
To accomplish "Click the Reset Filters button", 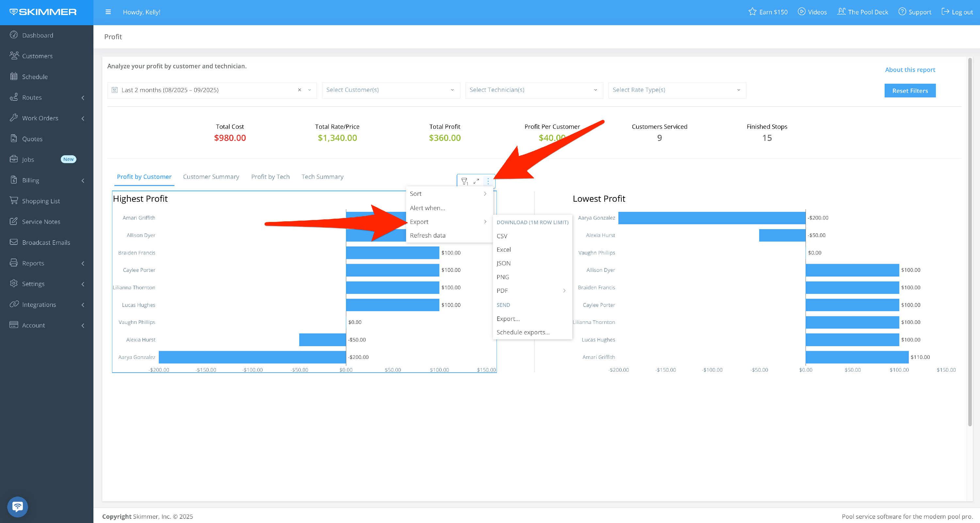I will pyautogui.click(x=910, y=91).
